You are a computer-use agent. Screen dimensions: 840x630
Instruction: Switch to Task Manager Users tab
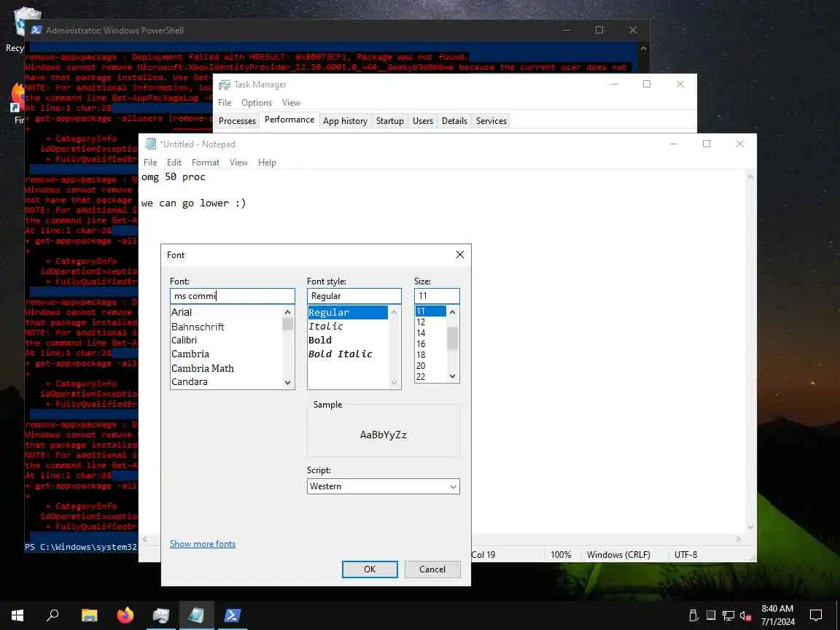pyautogui.click(x=423, y=120)
